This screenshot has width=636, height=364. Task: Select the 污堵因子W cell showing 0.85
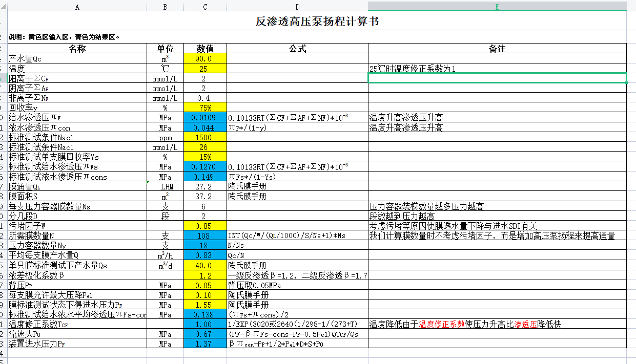pos(204,225)
